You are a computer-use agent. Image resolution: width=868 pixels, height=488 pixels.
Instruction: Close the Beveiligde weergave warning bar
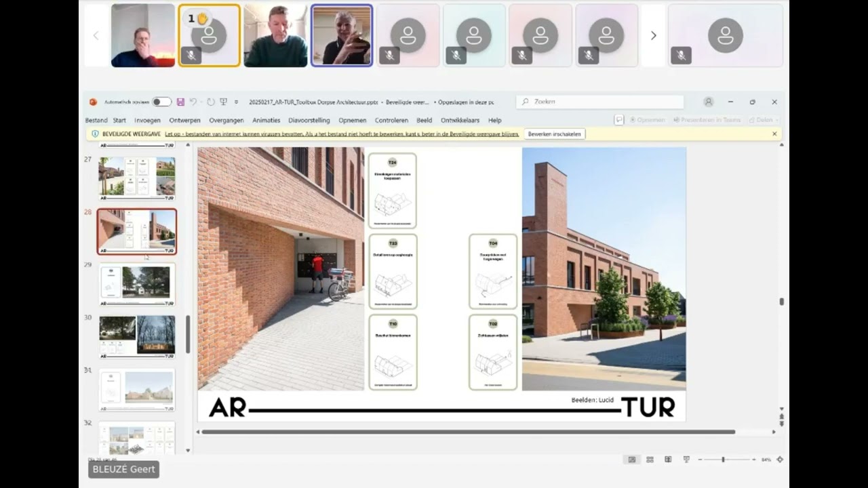(774, 134)
